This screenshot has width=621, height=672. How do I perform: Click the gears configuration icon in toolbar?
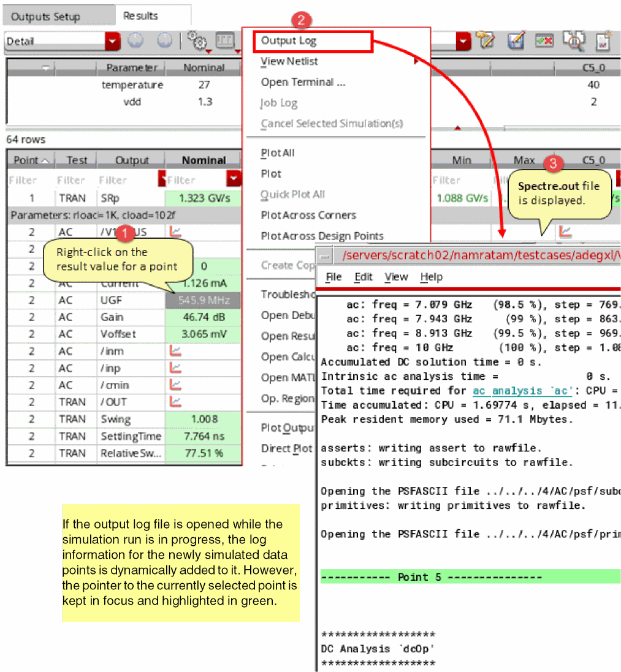click(197, 41)
